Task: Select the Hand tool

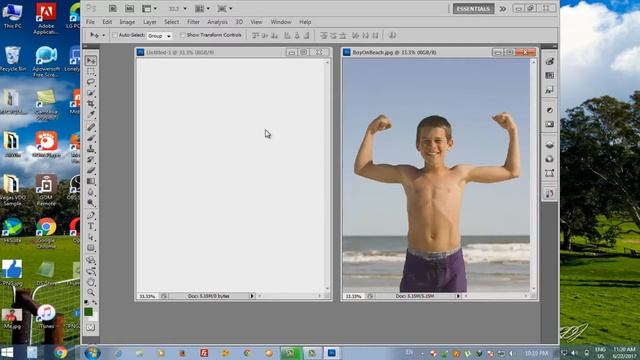Action: click(x=91, y=282)
